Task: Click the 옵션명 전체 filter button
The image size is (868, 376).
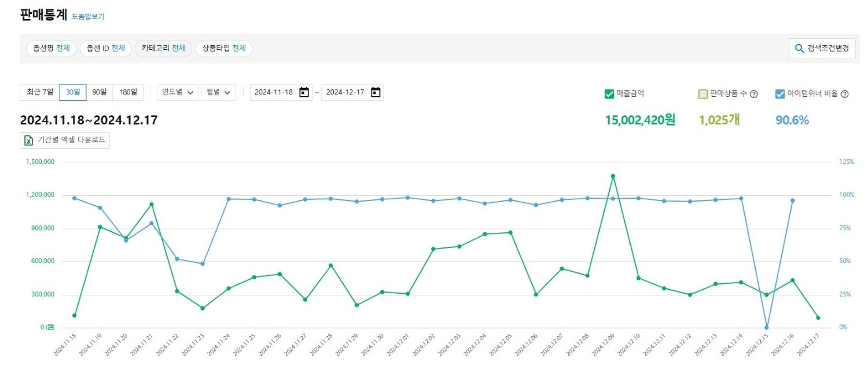Action: [52, 49]
